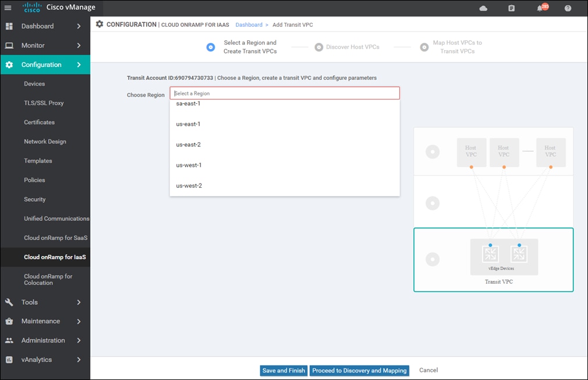Open Cloud onRamp for IaaS
588x380 pixels.
click(55, 257)
